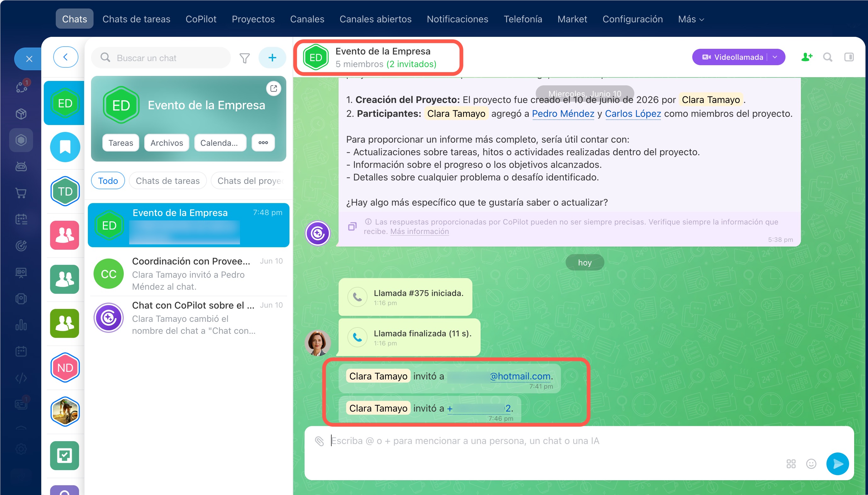The image size is (868, 495).
Task: Open the settings gear in the dark sidebar
Action: pyautogui.click(x=21, y=449)
